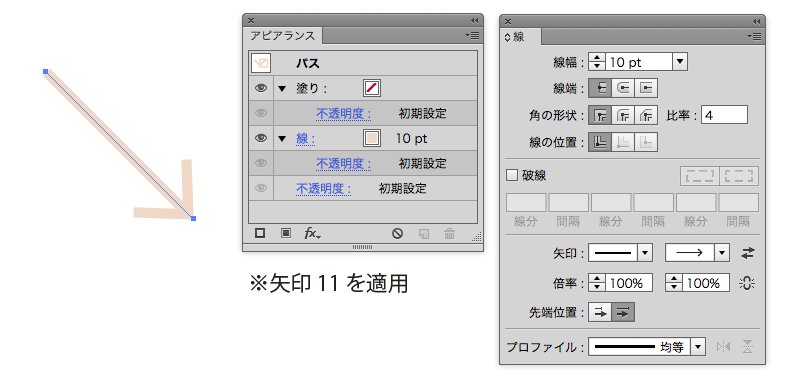Add new stroke in Appearance panel
The width and height of the screenshot is (801, 386).
click(260, 234)
